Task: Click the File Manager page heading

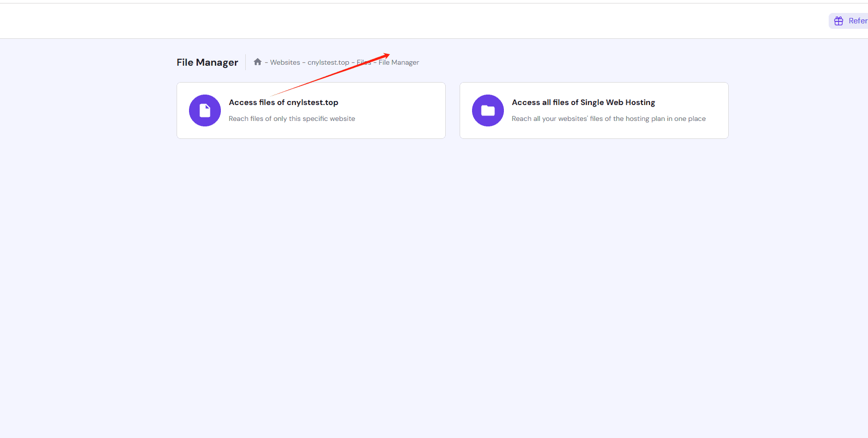Action: pyautogui.click(x=207, y=63)
